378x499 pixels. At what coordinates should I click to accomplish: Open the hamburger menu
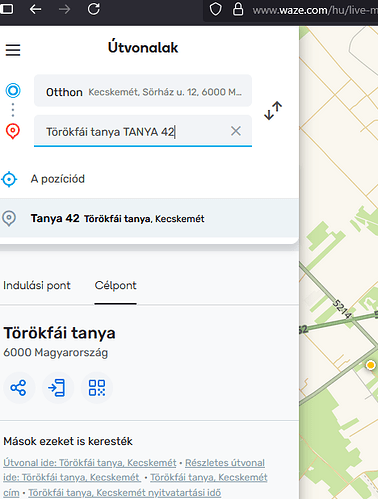pos(13,50)
